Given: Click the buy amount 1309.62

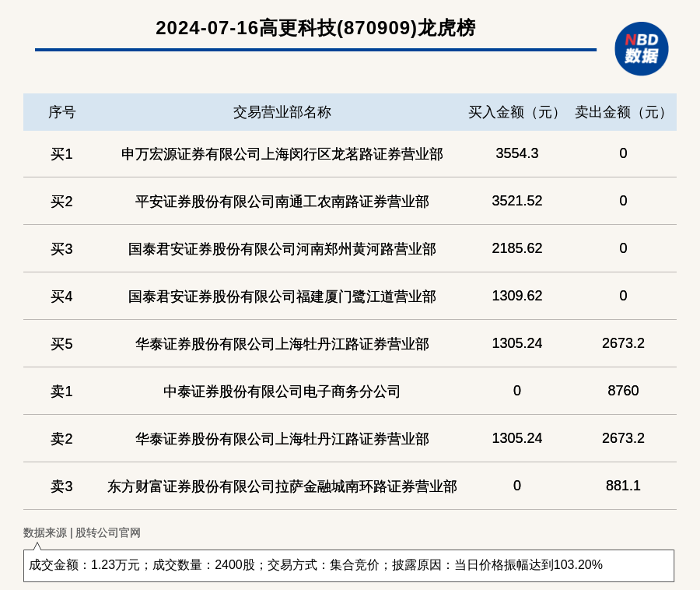Looking at the screenshot, I should pyautogui.click(x=517, y=296).
